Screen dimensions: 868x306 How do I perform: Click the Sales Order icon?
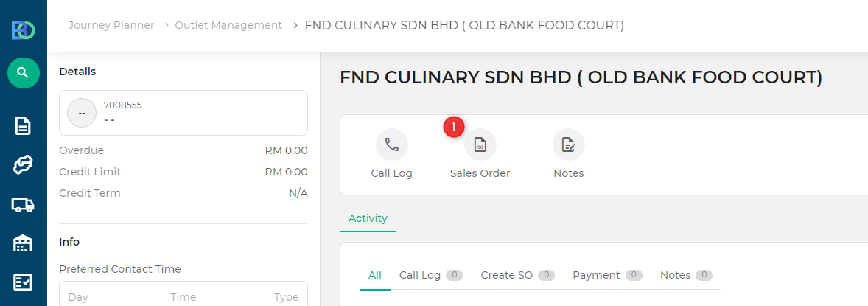(x=480, y=145)
